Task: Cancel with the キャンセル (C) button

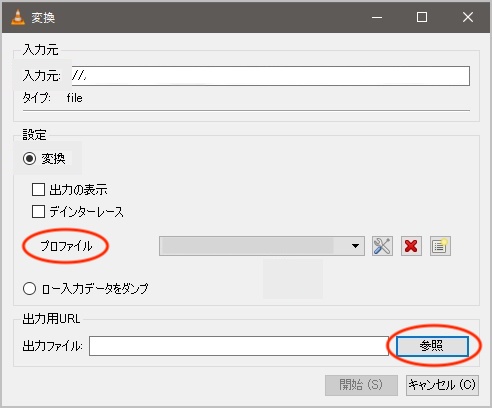Action: [x=442, y=385]
